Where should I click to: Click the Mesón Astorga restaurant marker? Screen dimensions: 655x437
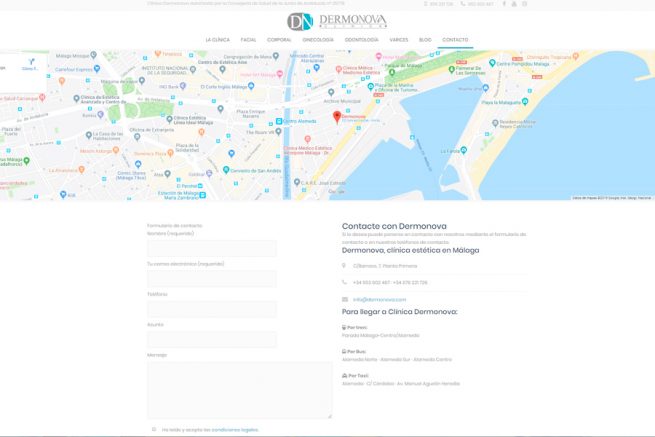click(x=116, y=150)
